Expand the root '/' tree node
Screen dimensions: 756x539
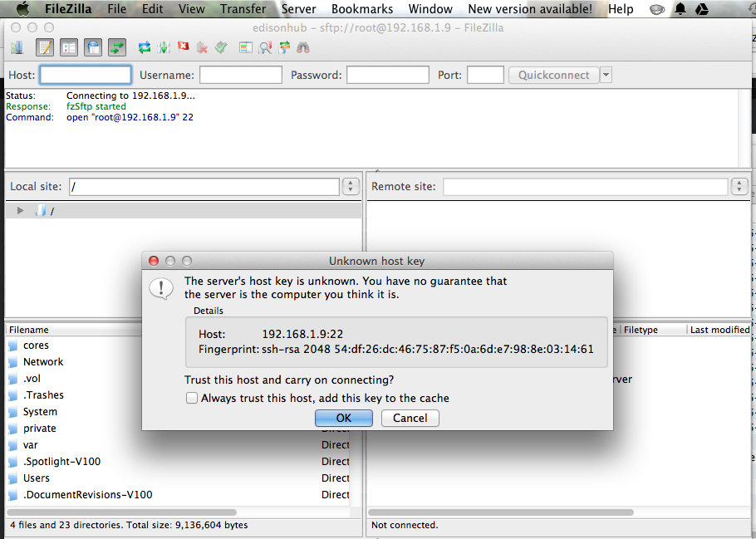(20, 211)
